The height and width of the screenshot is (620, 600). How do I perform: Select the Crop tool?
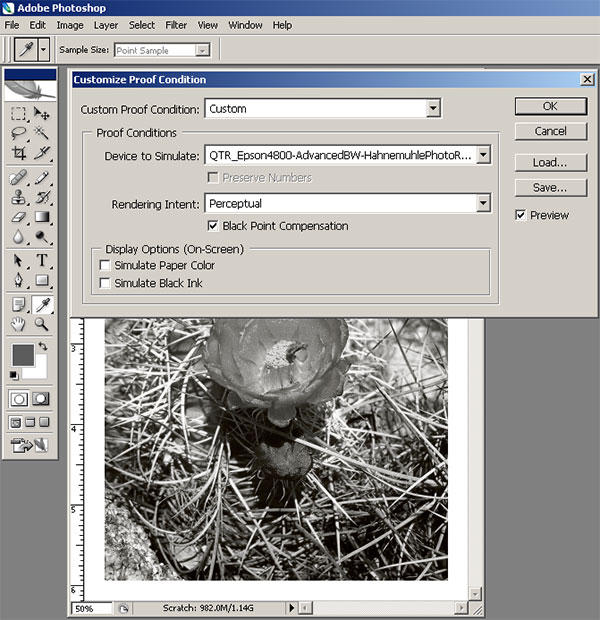[18, 153]
